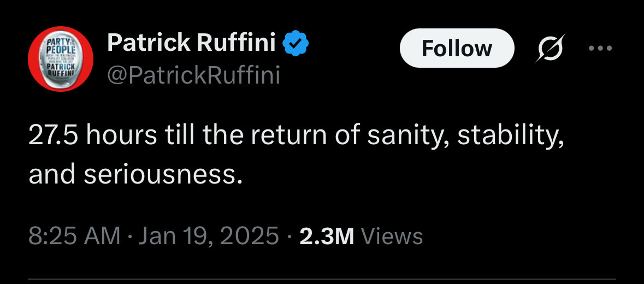Click the Jan 19, 2025 date
The height and width of the screenshot is (284, 644).
[x=208, y=236]
